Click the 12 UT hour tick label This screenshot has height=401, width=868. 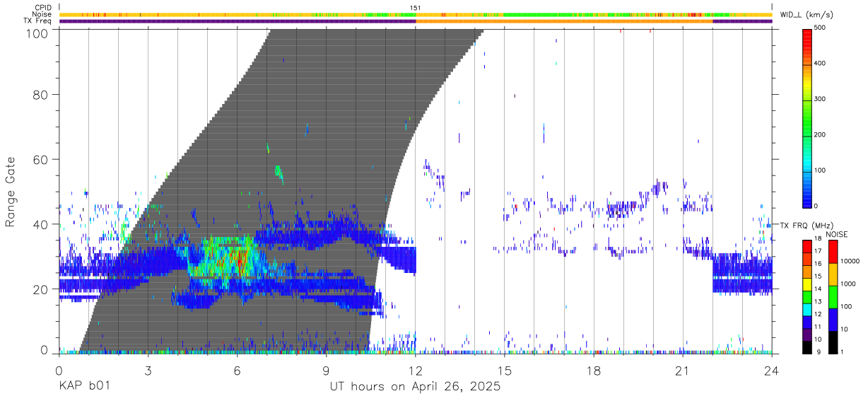(416, 371)
